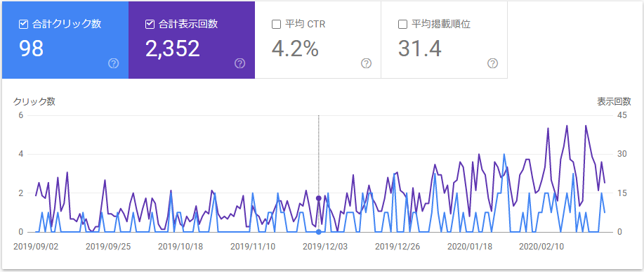644x272 pixels.
Task: Click the 45 value on right axis
Action: (622, 115)
